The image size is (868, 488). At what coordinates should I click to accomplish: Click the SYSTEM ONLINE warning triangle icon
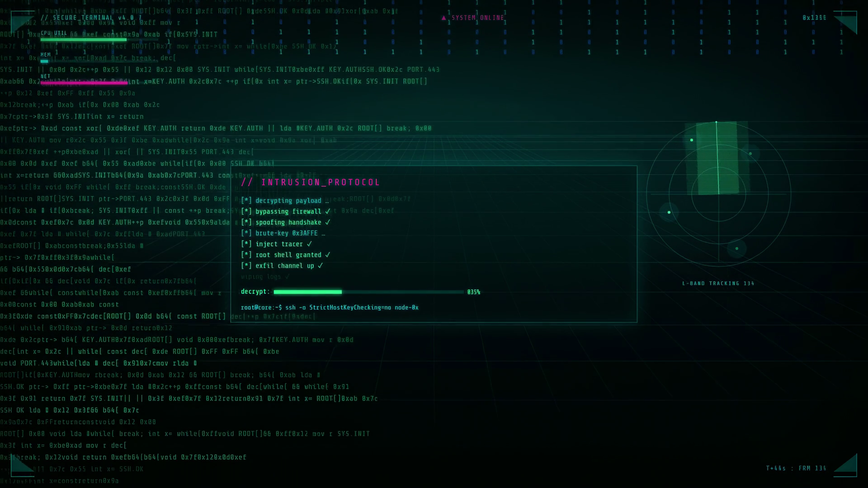443,18
